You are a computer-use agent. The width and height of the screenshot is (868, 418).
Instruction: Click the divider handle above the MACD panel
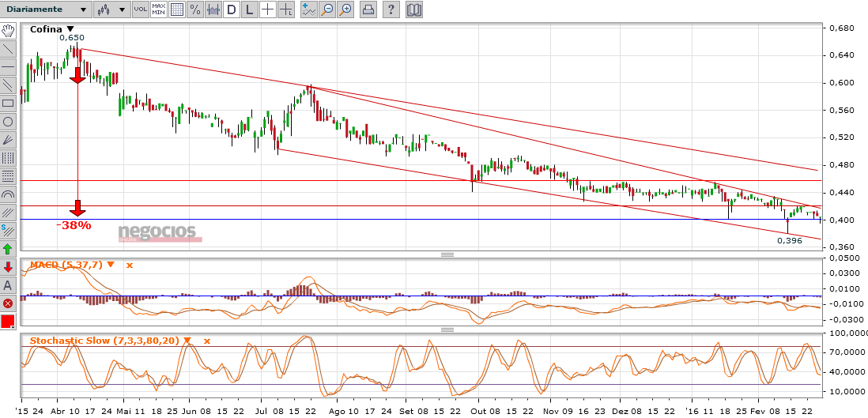[x=447, y=254]
